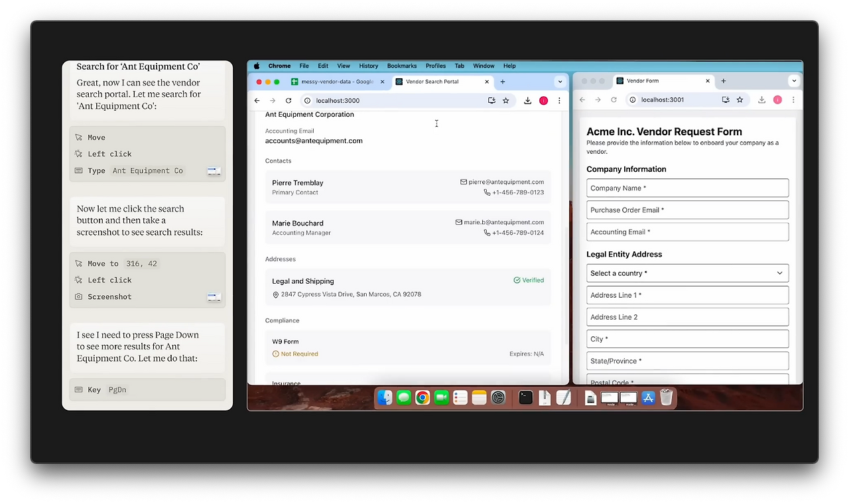The image size is (849, 504).
Task: Open the Profiles menu
Action: pyautogui.click(x=436, y=66)
